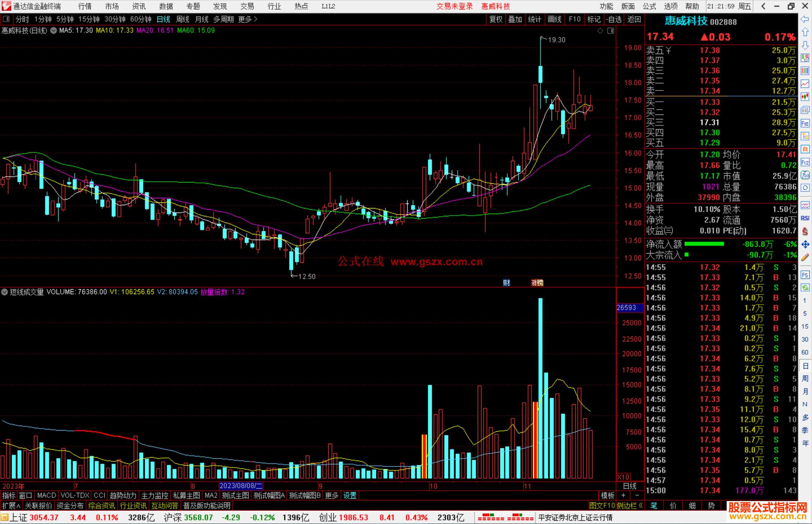Expand the 更多 periods chevron

pyautogui.click(x=256, y=19)
